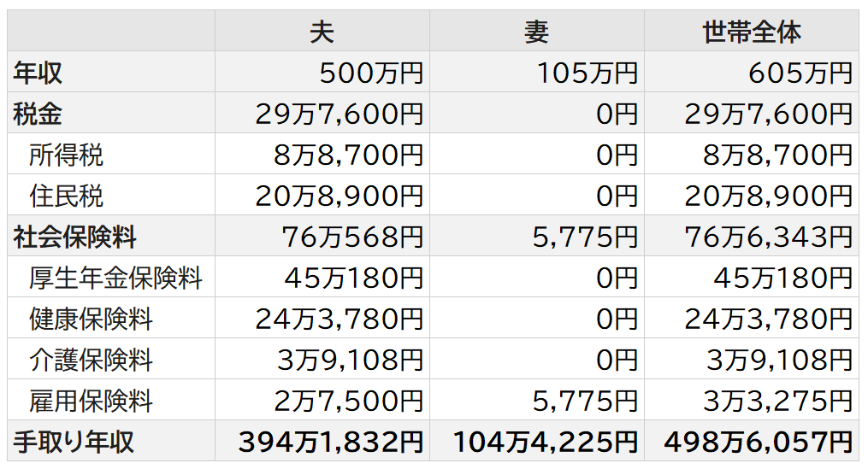Select the 年収 row label
Viewport: 868px width, 469px height.
pyautogui.click(x=38, y=73)
